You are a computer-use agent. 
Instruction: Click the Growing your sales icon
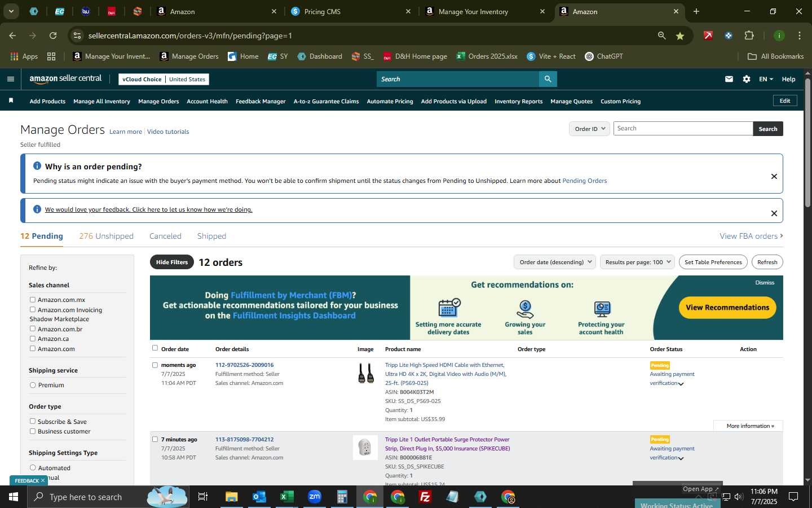(x=525, y=309)
